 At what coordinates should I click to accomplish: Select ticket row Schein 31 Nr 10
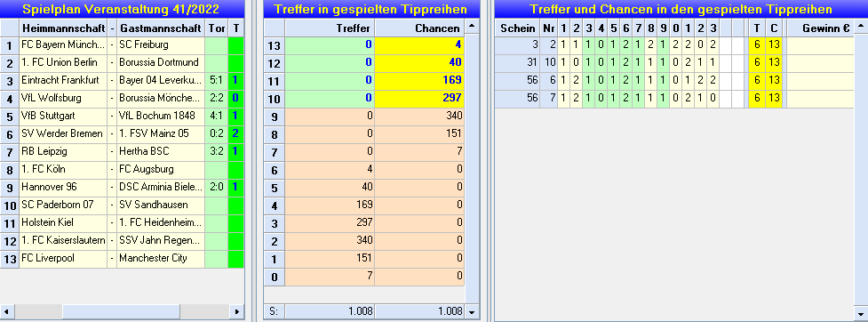(674, 63)
